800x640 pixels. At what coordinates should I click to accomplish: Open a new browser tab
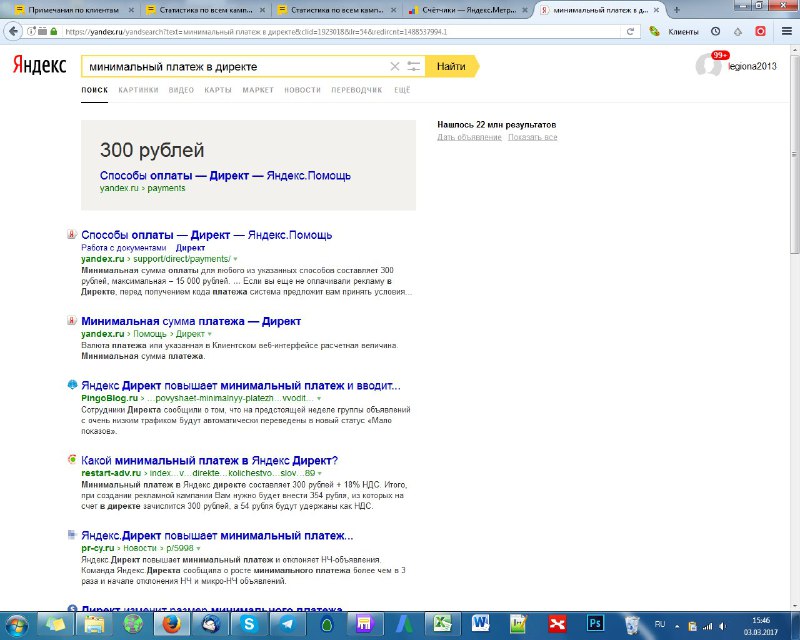tap(677, 10)
